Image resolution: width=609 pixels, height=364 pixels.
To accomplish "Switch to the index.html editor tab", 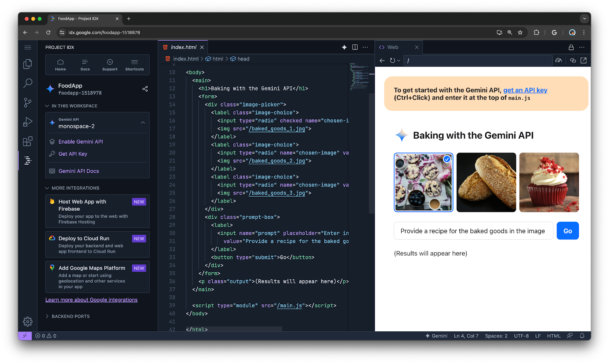I will (x=183, y=47).
